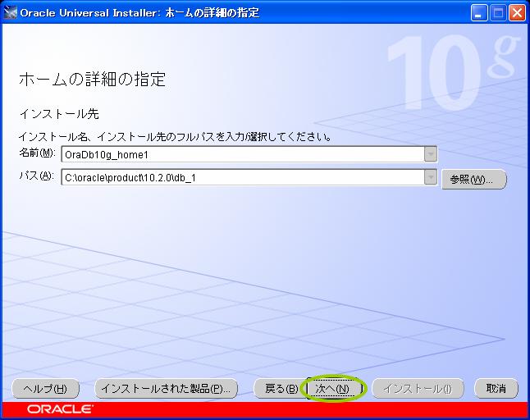This screenshot has width=530, height=420.
Task: Open the パス(A) path dropdown arrow
Action: click(431, 177)
